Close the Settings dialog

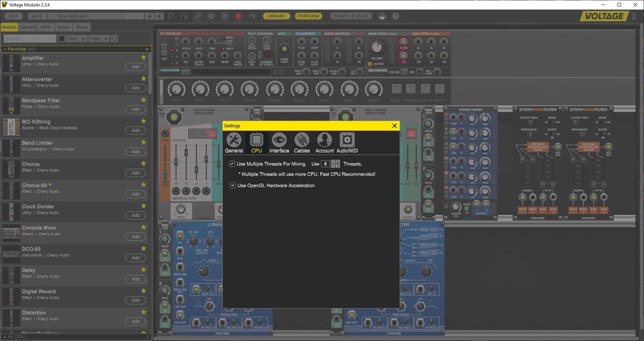394,126
